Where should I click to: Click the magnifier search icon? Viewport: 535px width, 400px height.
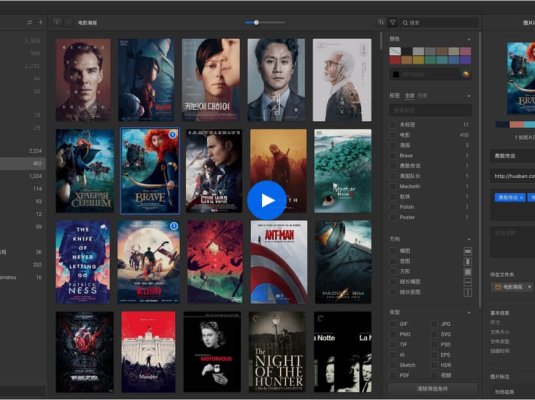click(405, 23)
